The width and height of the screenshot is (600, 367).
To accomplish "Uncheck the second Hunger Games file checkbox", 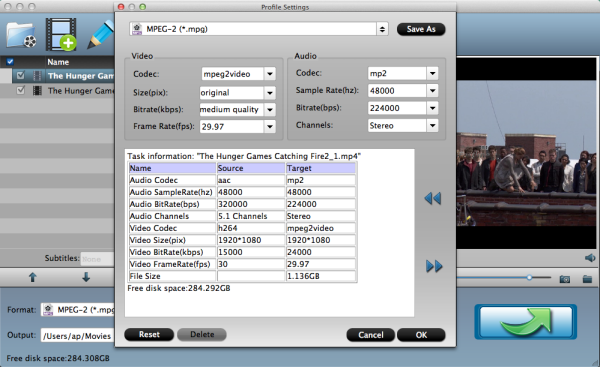I will [21, 90].
